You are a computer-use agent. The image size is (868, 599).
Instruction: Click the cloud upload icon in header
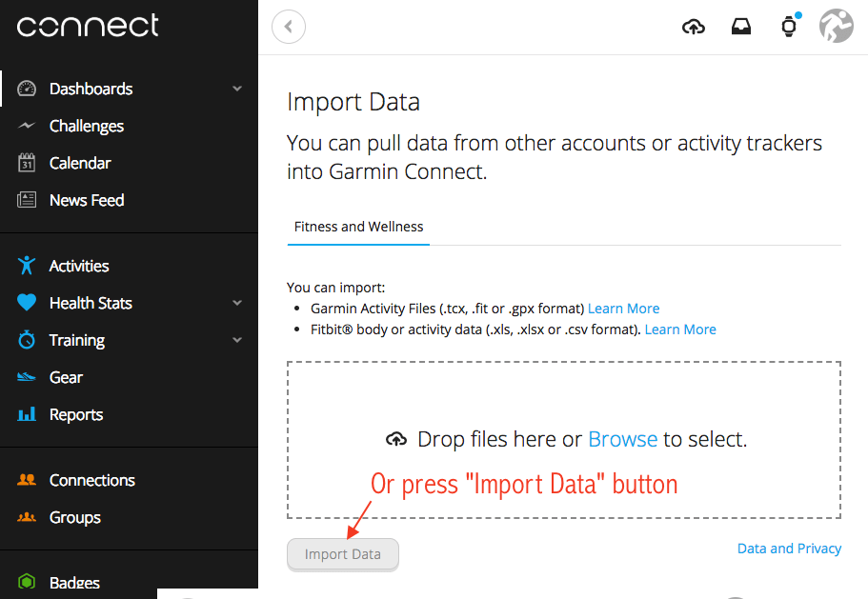pyautogui.click(x=694, y=27)
